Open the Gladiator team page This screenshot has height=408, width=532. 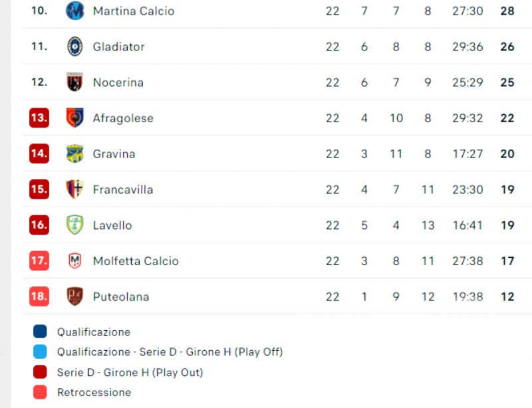[x=119, y=47]
